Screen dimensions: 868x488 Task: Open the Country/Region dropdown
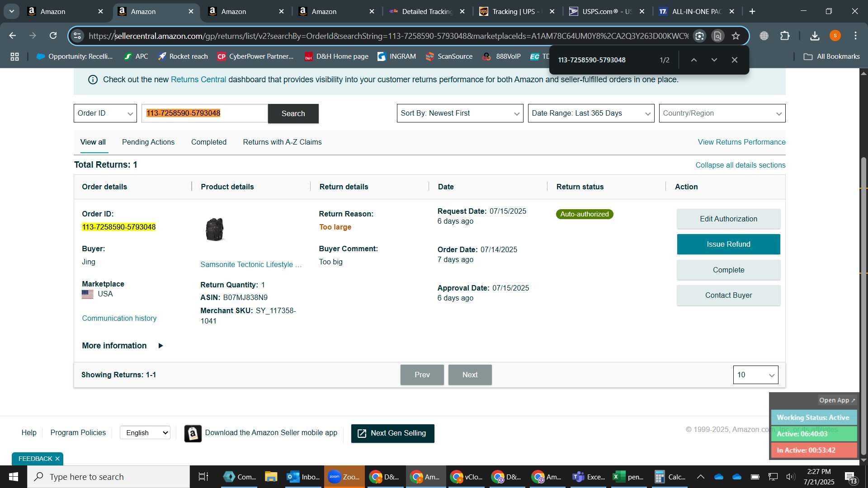click(x=722, y=113)
